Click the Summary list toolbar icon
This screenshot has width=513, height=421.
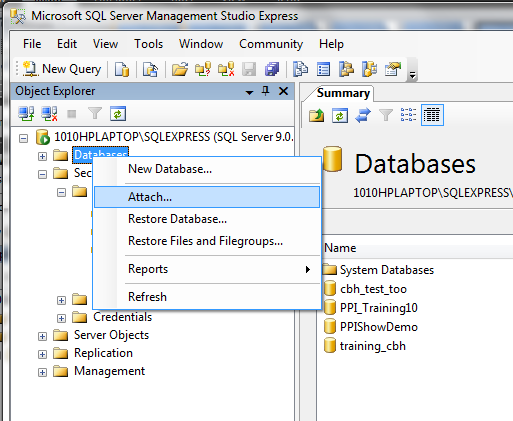tap(323, 69)
